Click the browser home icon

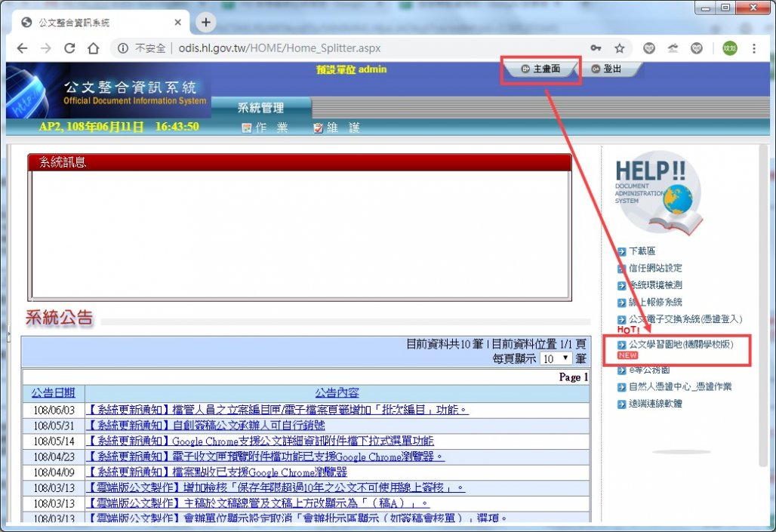coord(94,48)
